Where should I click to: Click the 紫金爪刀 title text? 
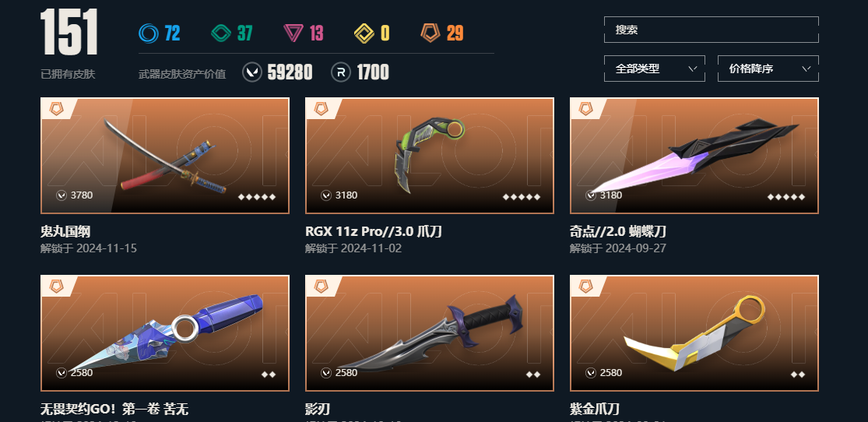pyautogui.click(x=595, y=410)
